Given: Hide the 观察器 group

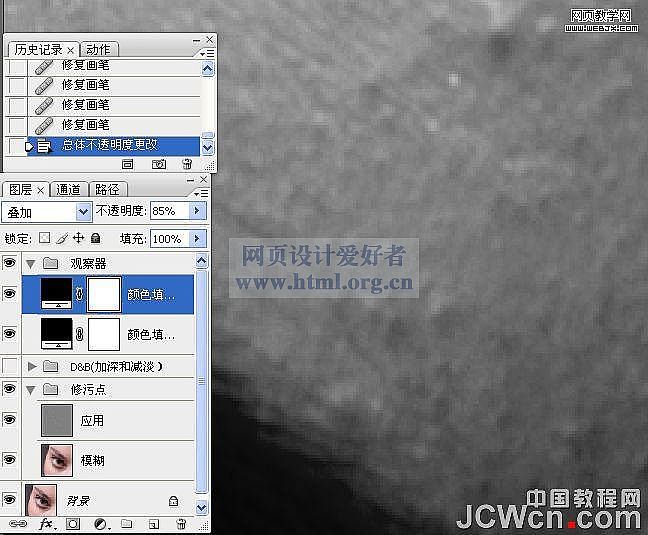Looking at the screenshot, I should [10, 262].
